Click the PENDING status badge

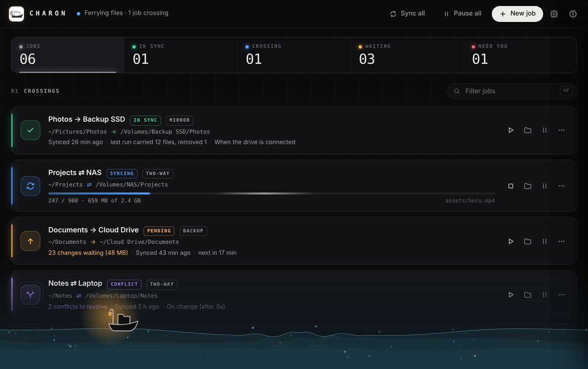[x=159, y=231]
